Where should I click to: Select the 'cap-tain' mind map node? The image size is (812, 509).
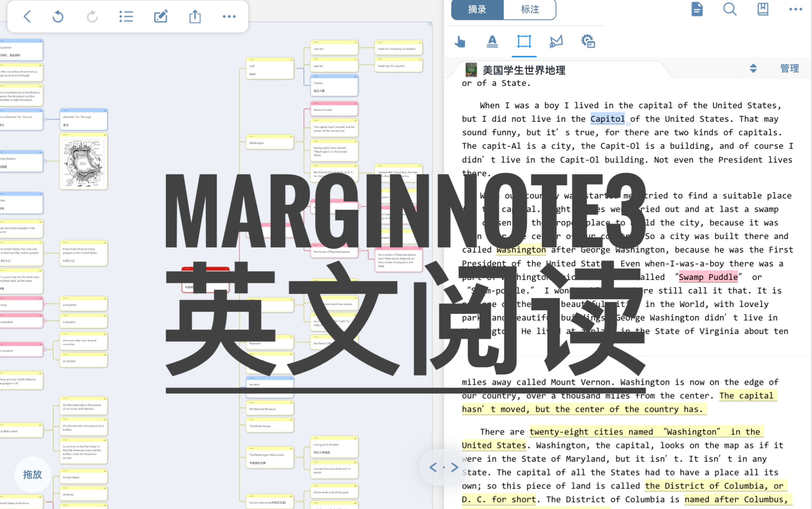pyautogui.click(x=334, y=48)
